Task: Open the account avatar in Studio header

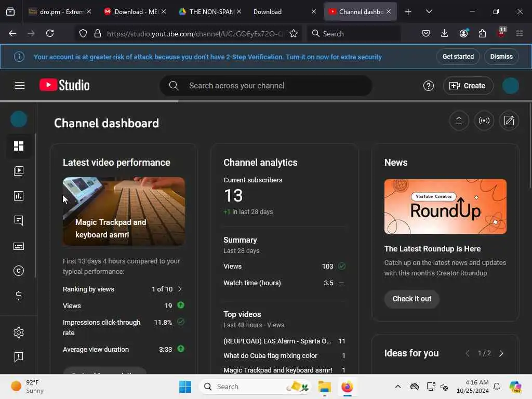Action: coord(510,86)
